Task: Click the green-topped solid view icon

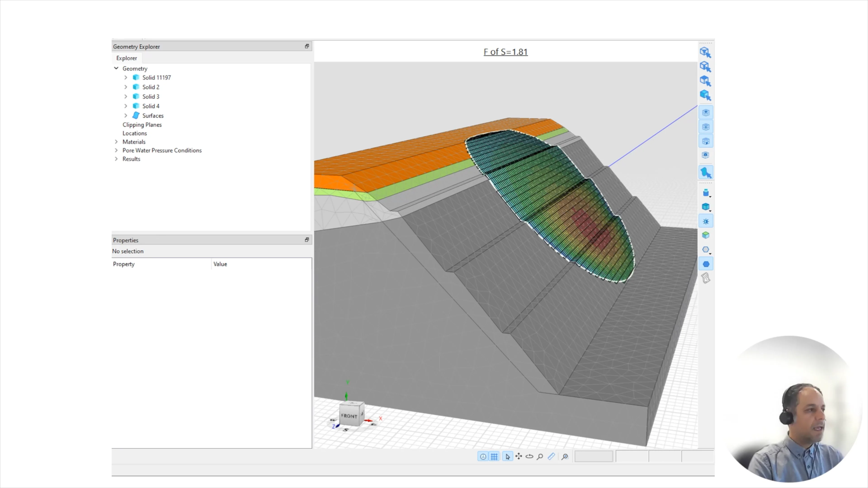Action: (x=706, y=235)
